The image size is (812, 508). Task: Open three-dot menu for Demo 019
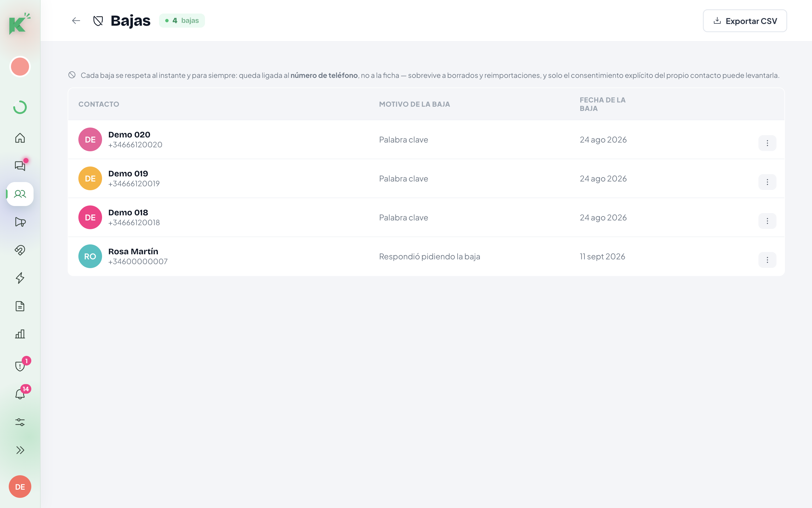point(767,182)
